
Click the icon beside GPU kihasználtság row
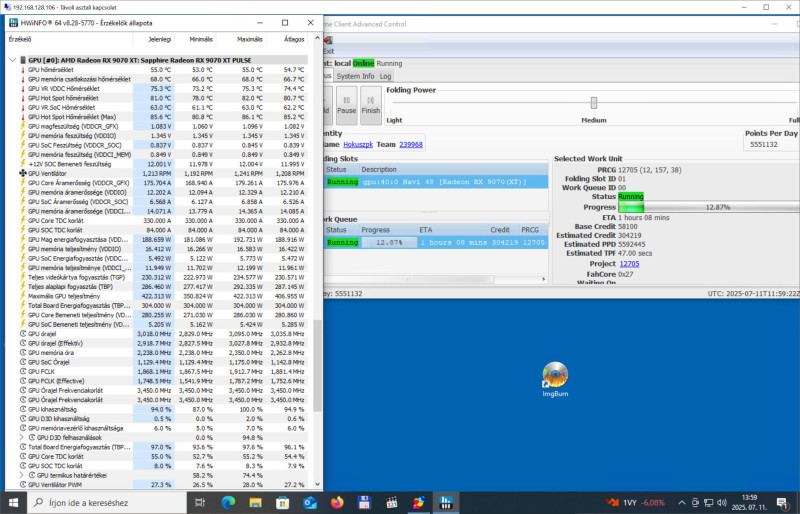click(23, 409)
